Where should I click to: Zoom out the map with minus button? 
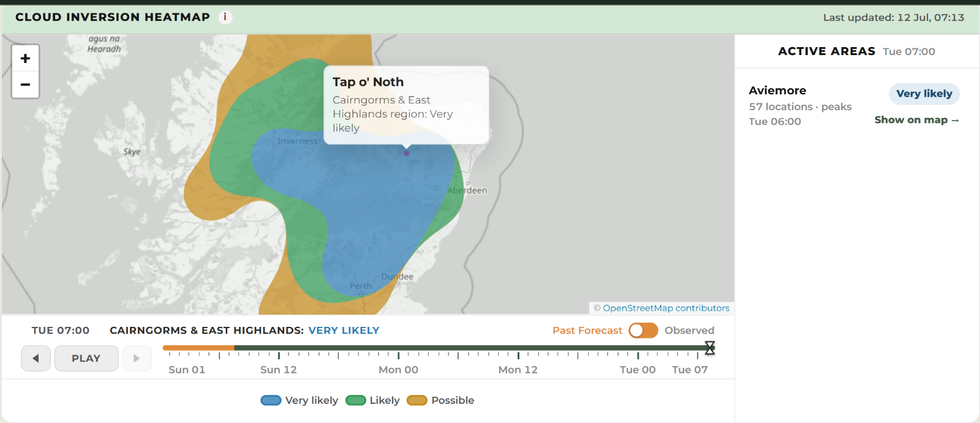coord(25,84)
